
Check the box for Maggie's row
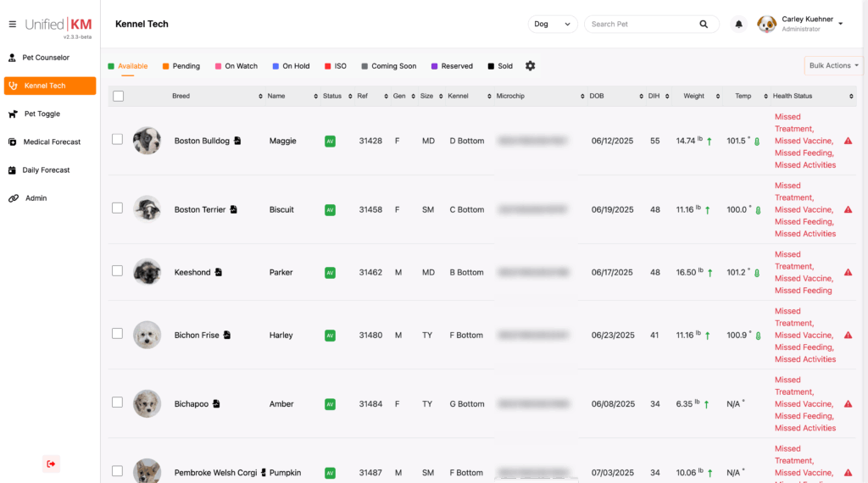(117, 140)
